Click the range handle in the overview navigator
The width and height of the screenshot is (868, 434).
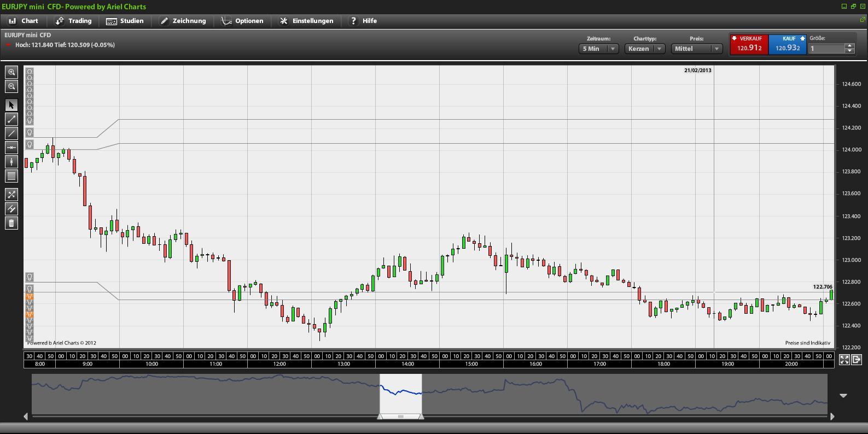400,417
